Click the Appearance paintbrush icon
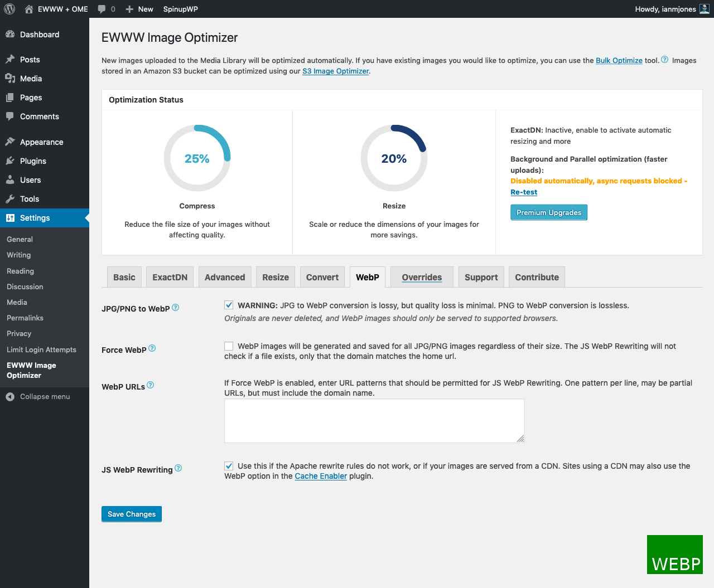 coord(10,142)
